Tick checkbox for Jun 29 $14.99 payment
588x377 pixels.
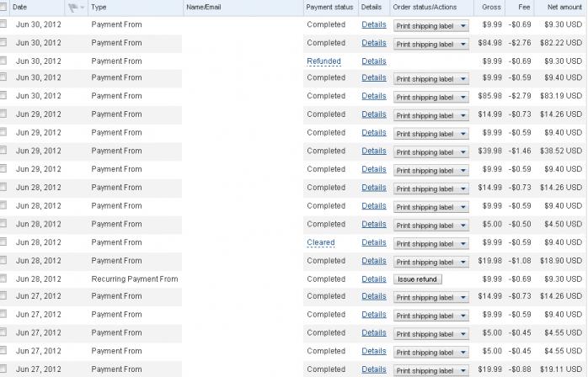(3, 114)
